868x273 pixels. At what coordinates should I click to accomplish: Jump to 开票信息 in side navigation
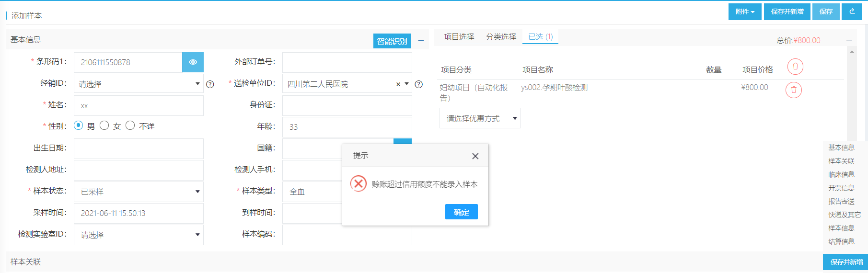point(841,188)
